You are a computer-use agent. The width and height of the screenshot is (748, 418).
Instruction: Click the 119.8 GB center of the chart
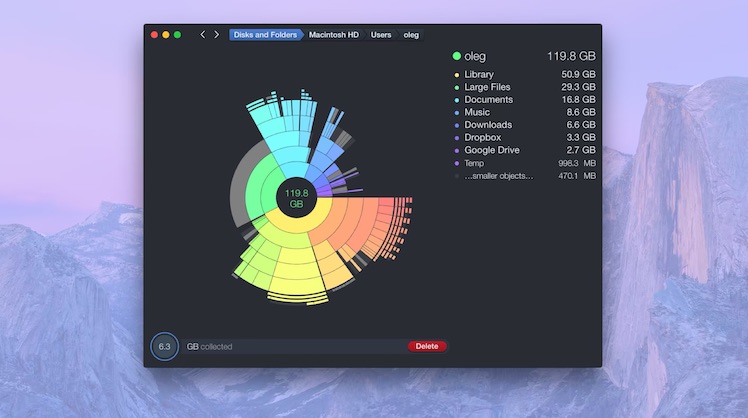296,198
